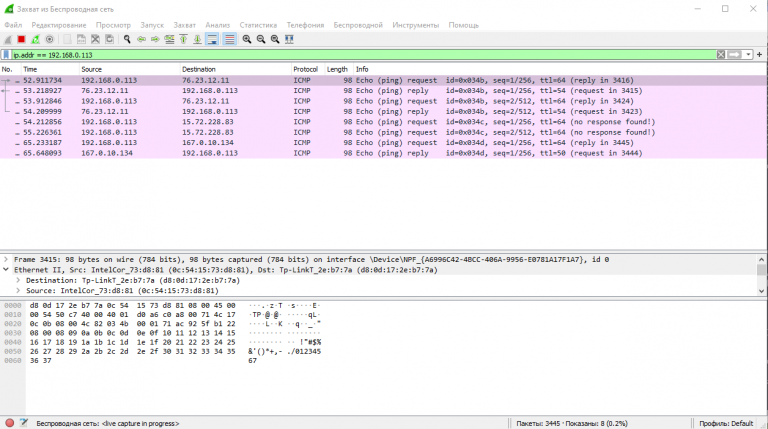The height and width of the screenshot is (429, 768).
Task: Open the Телефония menu
Action: click(305, 25)
